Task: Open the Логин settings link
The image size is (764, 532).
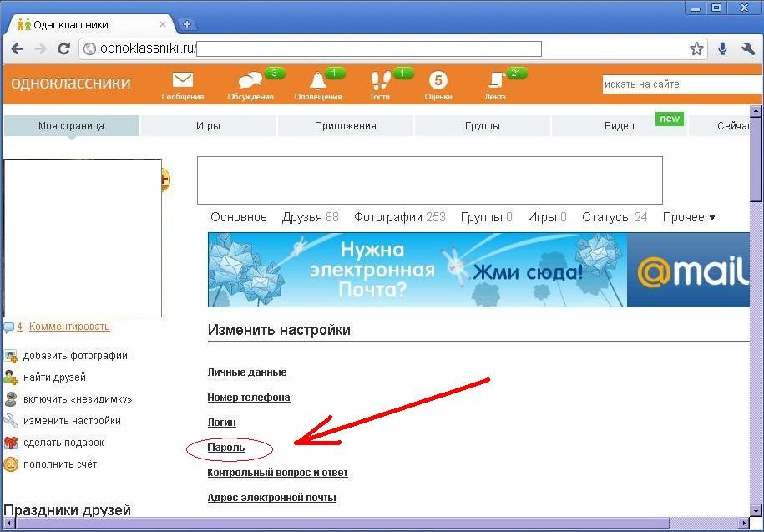Action: (x=222, y=423)
